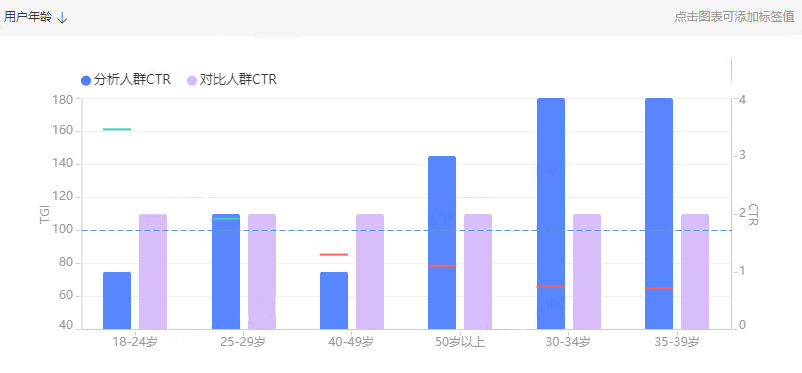Screen dimensions: 802x373
Task: Click the 50岁以上 axis label
Action: tap(460, 342)
